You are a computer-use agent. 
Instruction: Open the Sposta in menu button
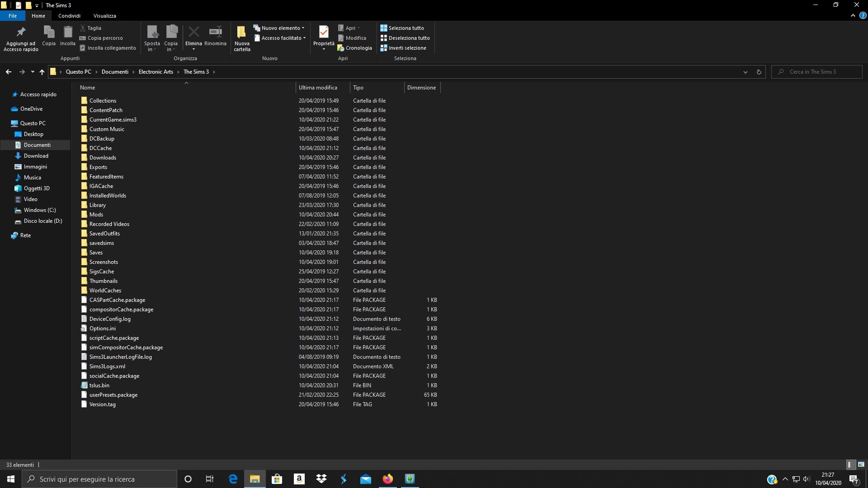(152, 38)
